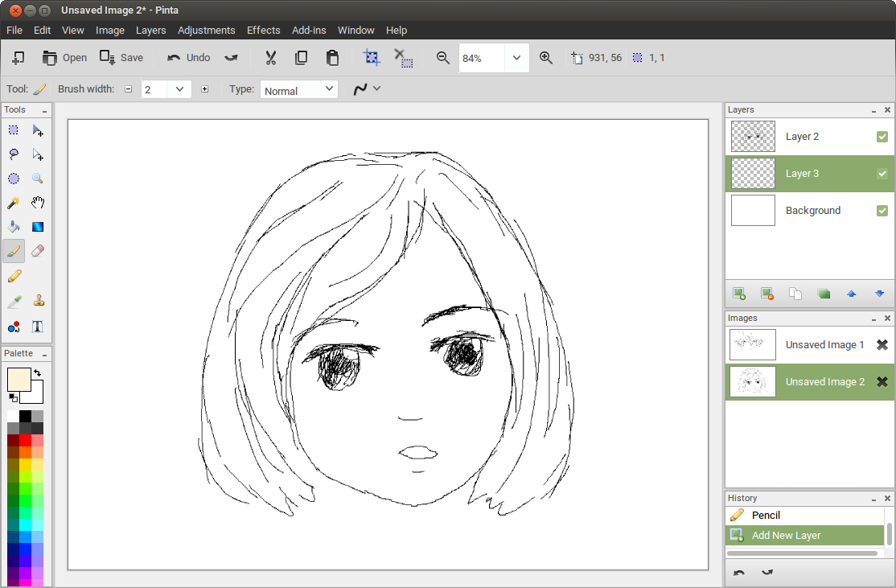896x588 pixels.
Task: Click the Save button
Action: tap(121, 58)
